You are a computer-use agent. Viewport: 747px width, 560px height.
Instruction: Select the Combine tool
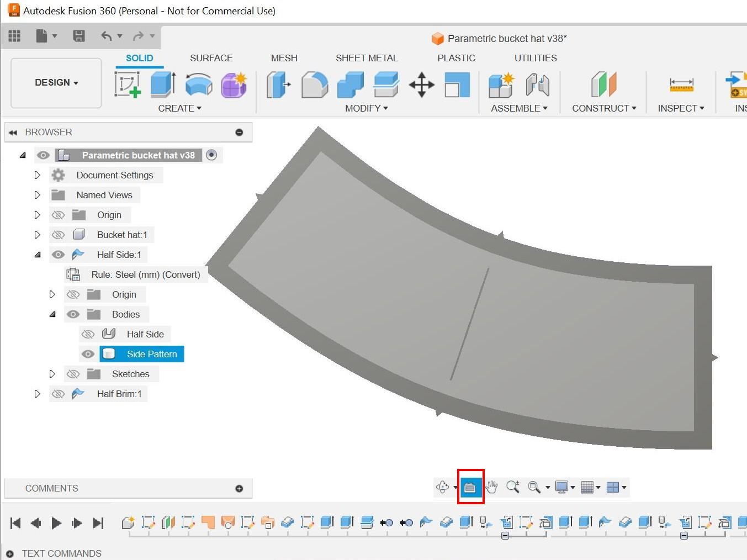click(351, 84)
